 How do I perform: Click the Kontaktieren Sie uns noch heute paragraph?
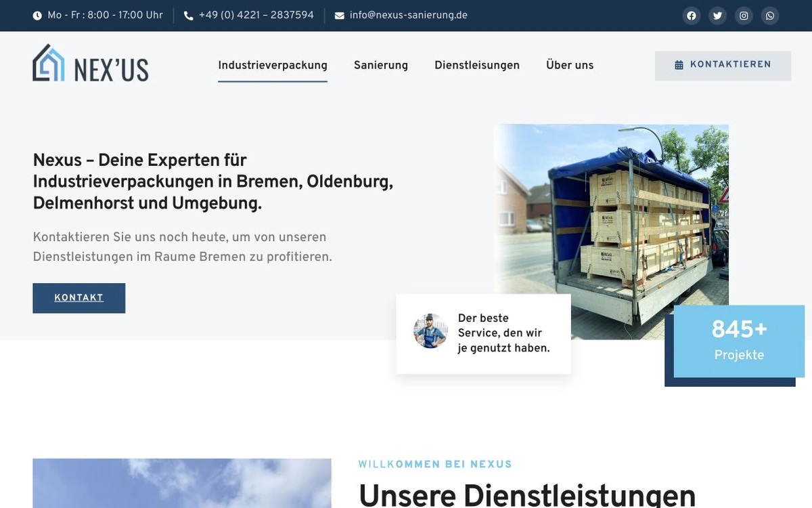(x=183, y=247)
